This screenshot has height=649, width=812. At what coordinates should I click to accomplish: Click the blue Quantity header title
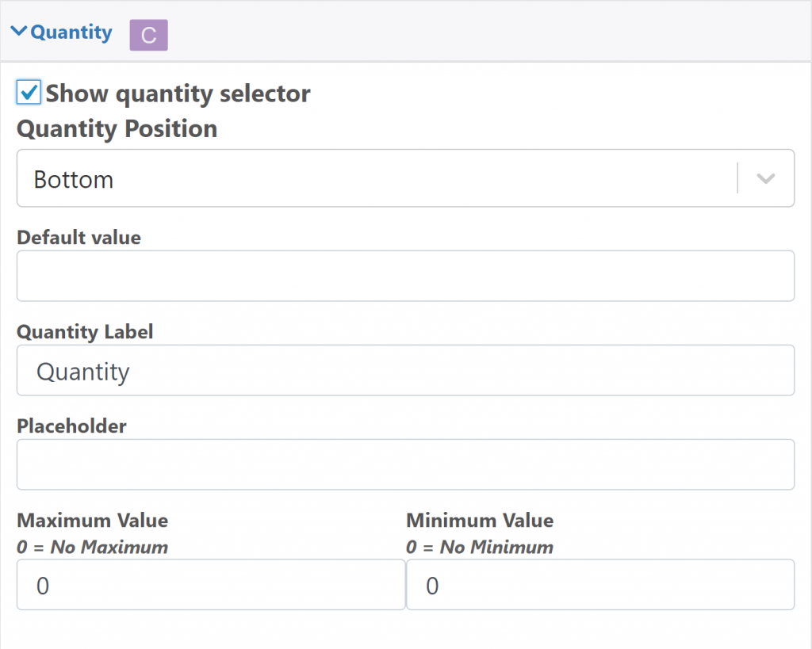[x=71, y=32]
